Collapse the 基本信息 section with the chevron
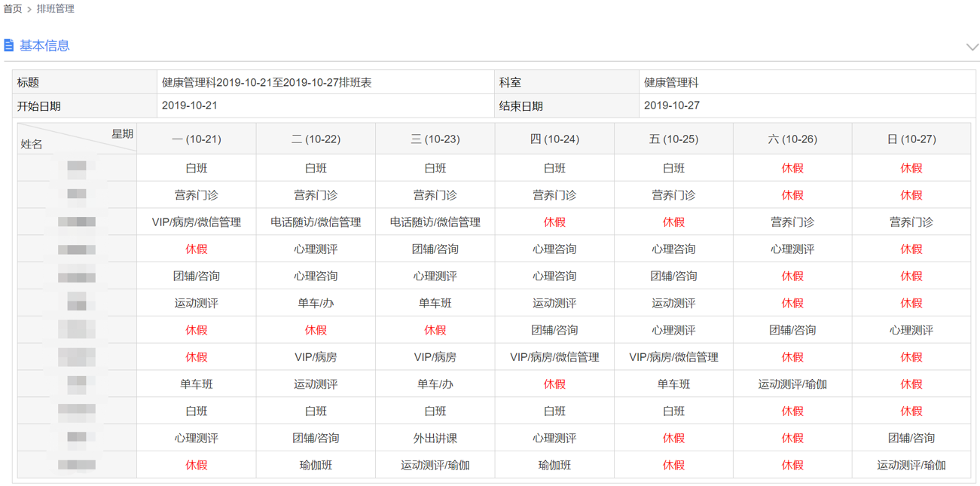The image size is (980, 486). point(972,47)
